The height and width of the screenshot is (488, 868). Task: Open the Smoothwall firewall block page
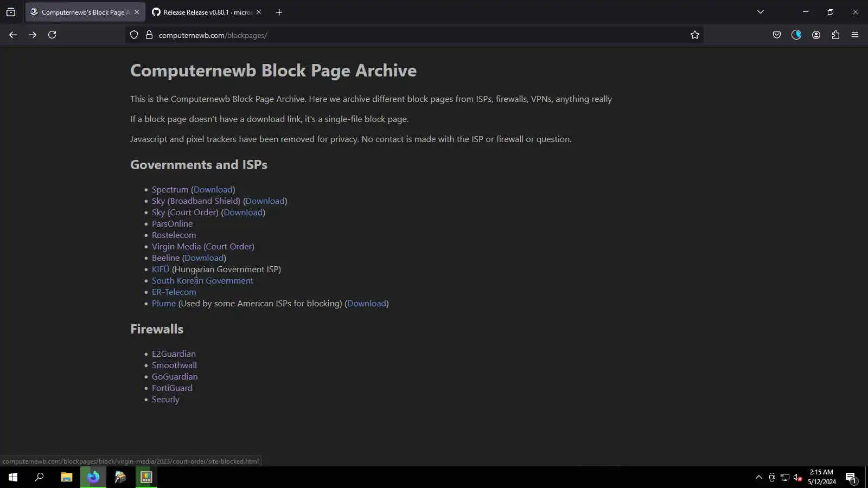[x=174, y=365]
